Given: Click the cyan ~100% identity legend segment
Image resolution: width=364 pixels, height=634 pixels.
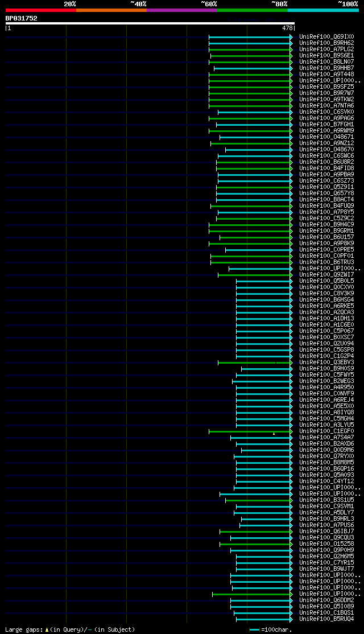Looking at the screenshot, I should (323, 10).
